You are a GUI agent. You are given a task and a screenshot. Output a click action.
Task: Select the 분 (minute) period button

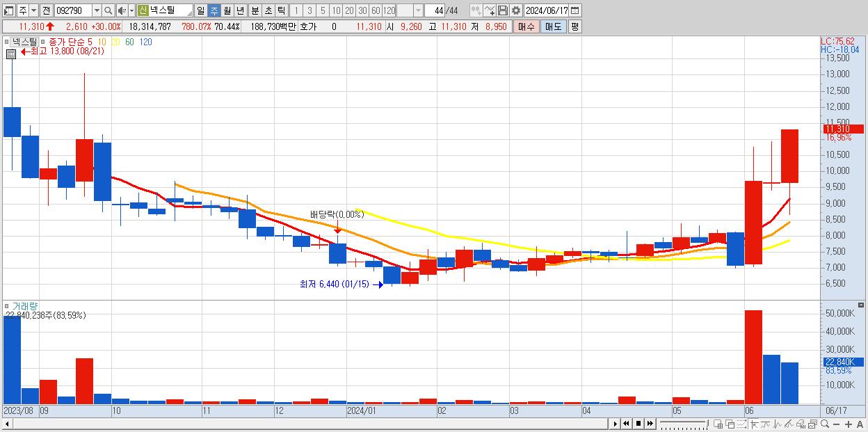click(255, 10)
